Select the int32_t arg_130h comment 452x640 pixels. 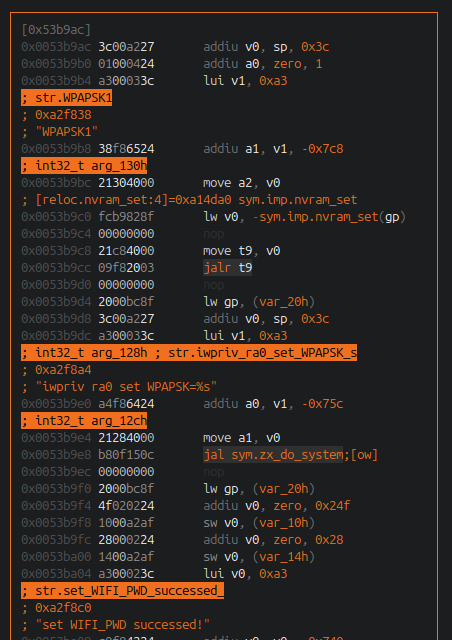coord(84,166)
